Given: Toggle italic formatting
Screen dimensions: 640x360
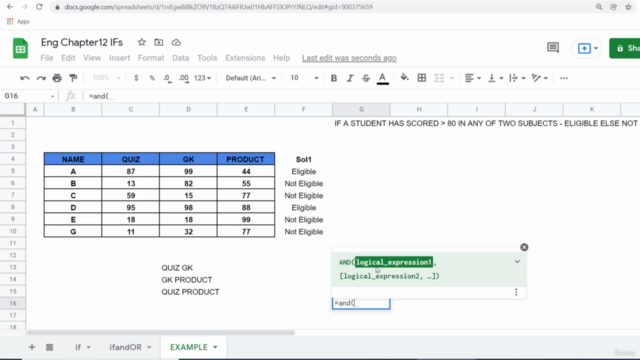Looking at the screenshot, I should coord(350,78).
